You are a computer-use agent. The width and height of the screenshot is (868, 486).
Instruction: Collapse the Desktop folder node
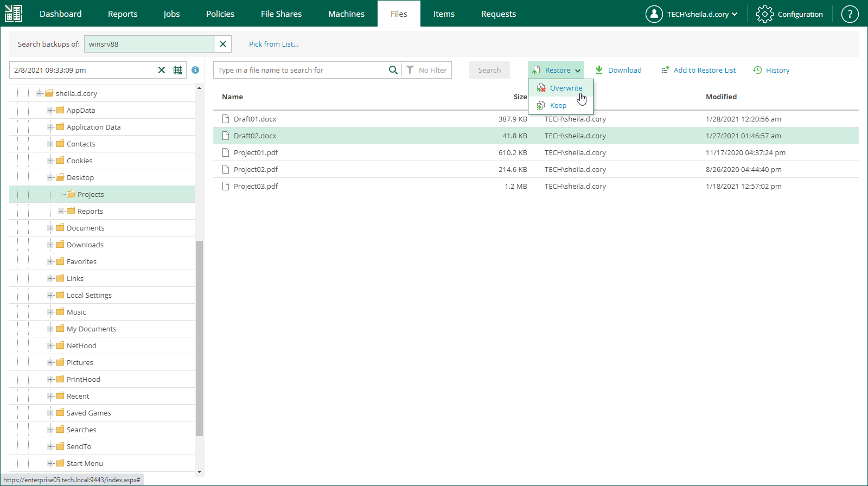[50, 177]
